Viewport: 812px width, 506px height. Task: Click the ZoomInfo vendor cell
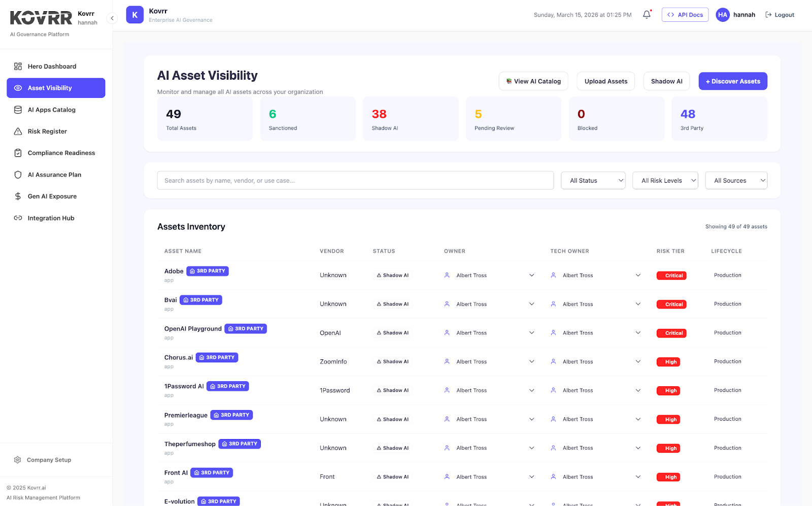[x=333, y=362]
